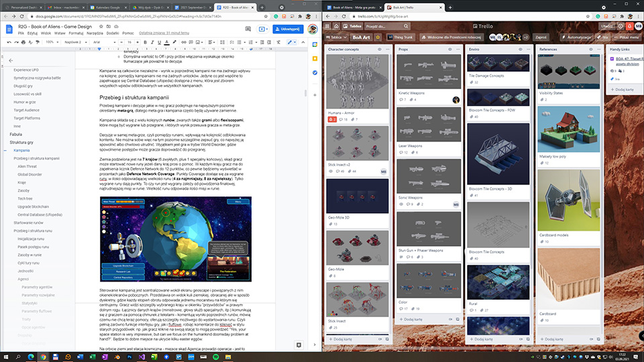
Task: Click Pokaż menu in Trello
Action: pos(626,38)
